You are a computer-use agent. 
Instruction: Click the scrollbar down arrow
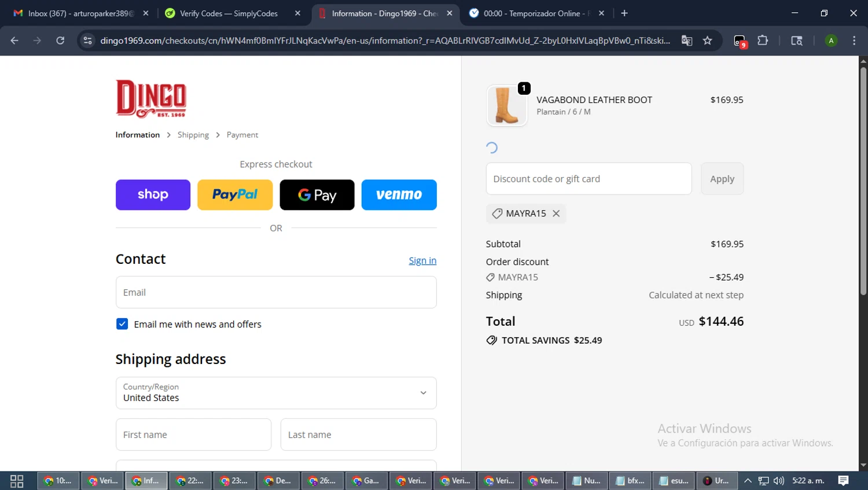pos(863,465)
